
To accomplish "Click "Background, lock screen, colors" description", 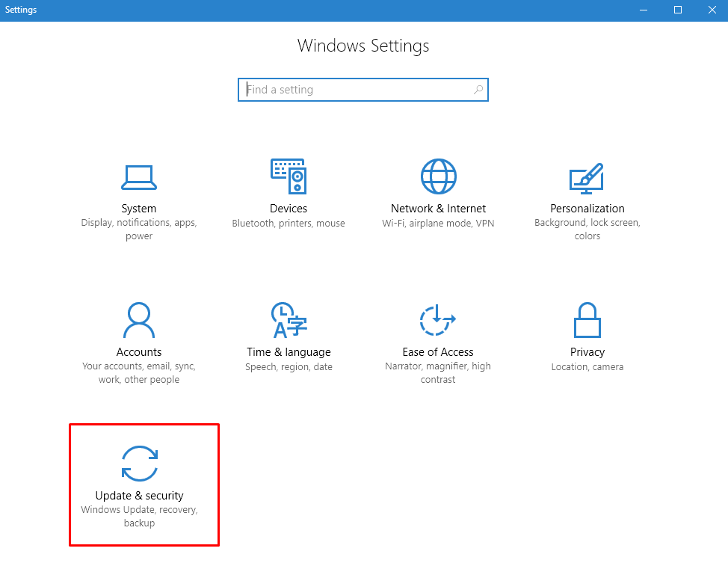I will coord(587,229).
